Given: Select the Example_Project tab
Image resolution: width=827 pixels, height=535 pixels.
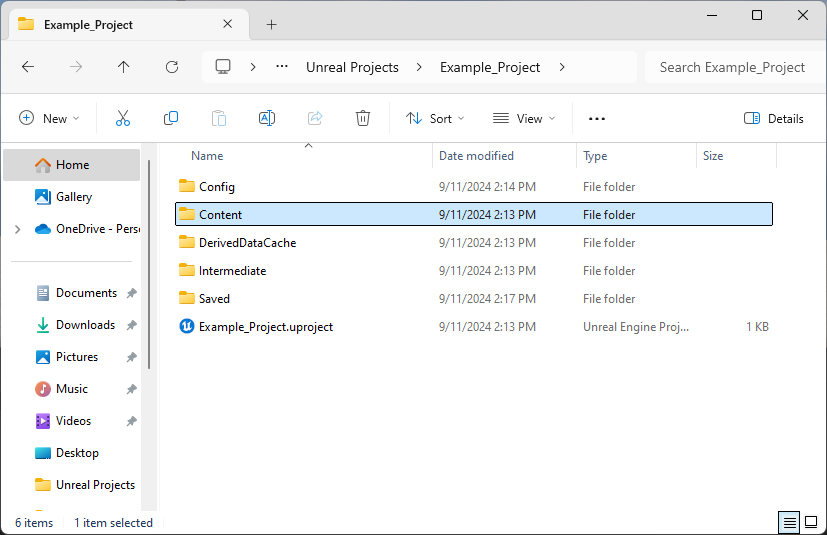Looking at the screenshot, I should point(127,24).
